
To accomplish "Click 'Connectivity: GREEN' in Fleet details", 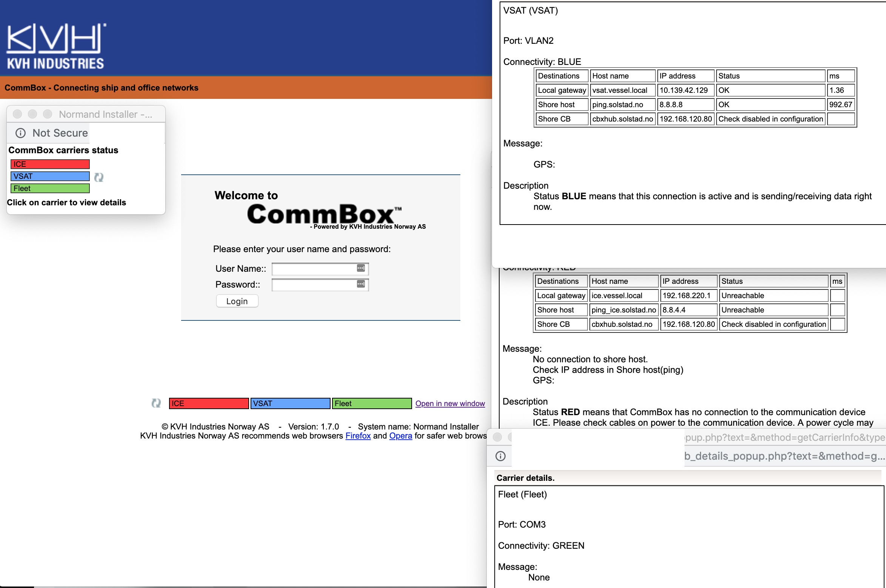I will (x=541, y=546).
